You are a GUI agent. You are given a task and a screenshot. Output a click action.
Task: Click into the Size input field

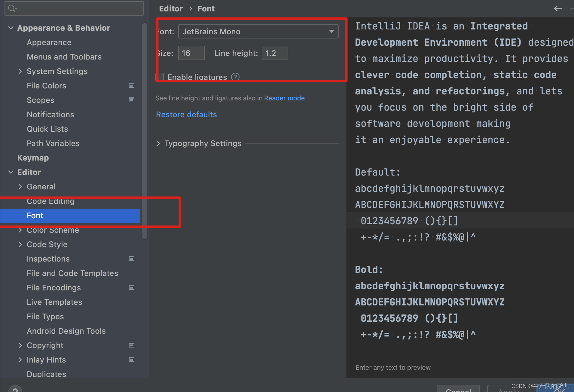(x=191, y=53)
